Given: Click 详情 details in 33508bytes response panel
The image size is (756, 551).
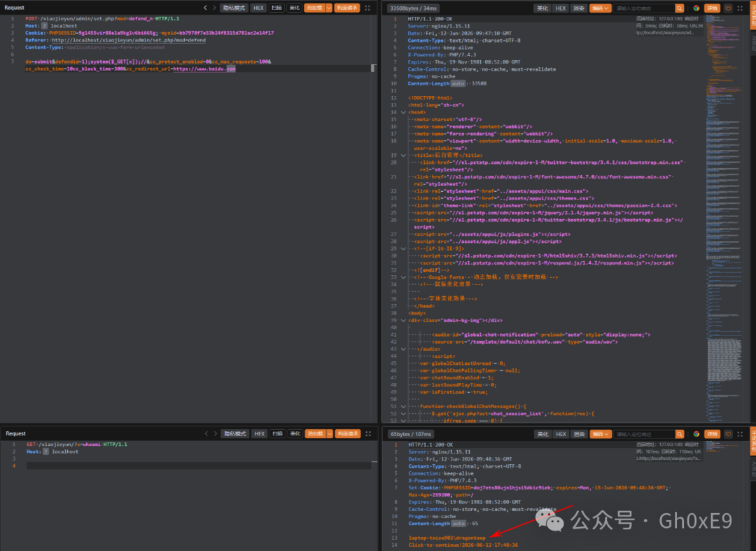Looking at the screenshot, I should coord(712,8).
